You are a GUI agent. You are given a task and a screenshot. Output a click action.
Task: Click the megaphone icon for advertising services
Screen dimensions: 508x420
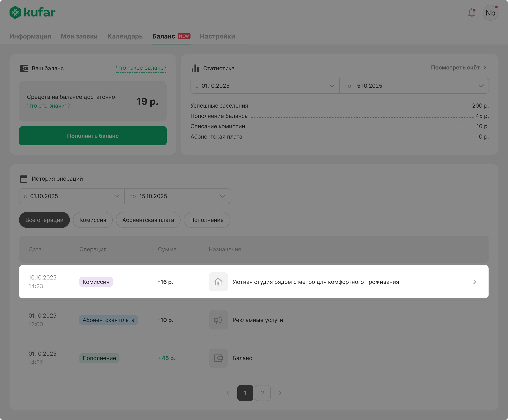218,320
